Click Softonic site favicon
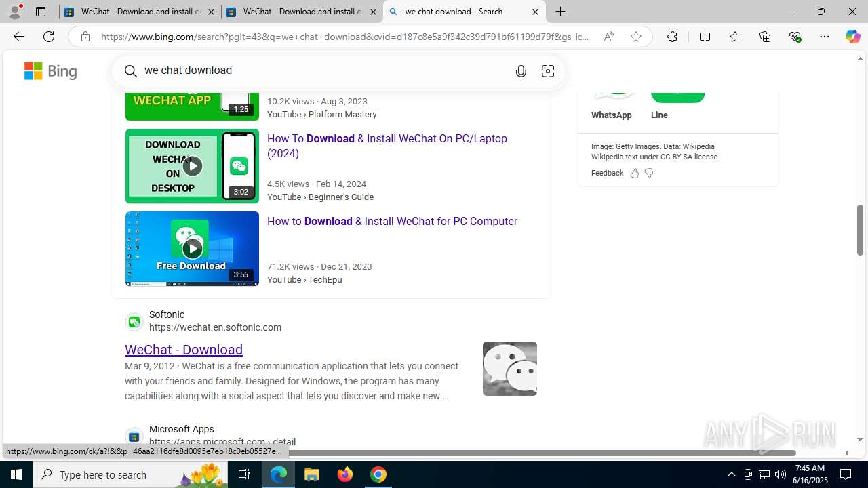This screenshot has height=488, width=868. coord(134,321)
